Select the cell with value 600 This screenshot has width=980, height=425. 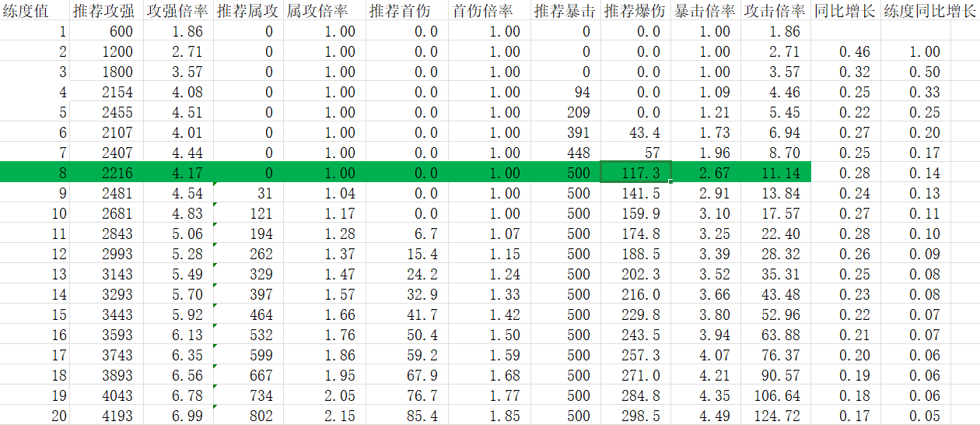click(107, 32)
